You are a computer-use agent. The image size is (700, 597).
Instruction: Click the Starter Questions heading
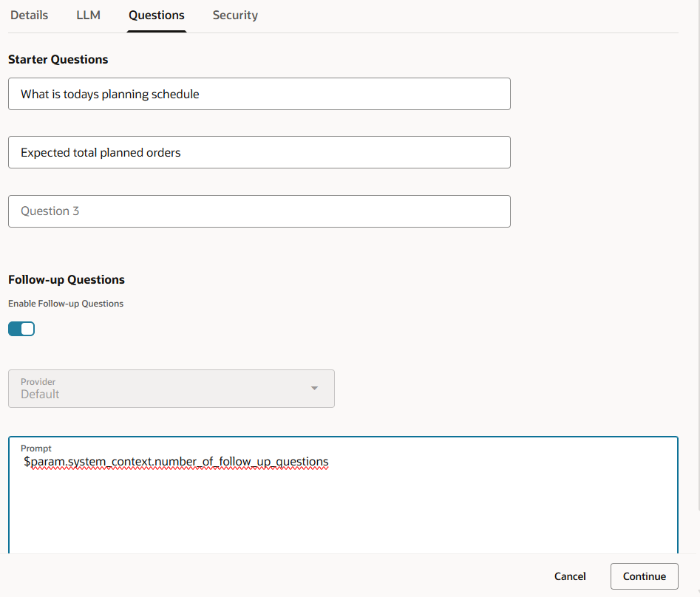click(58, 59)
